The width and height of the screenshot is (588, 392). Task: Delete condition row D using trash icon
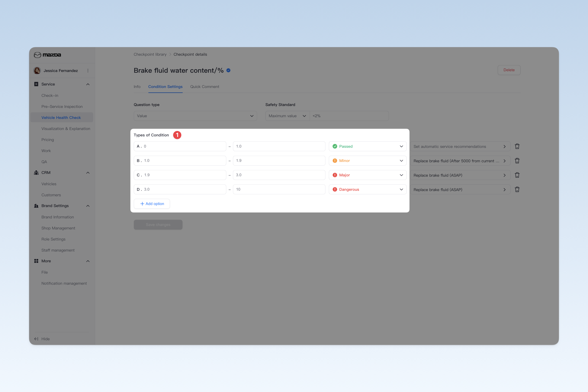(517, 189)
